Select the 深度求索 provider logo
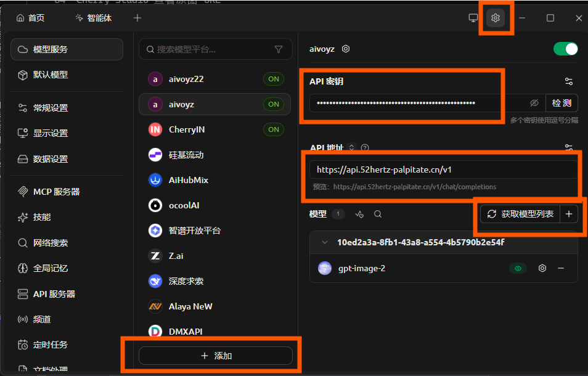The image size is (588, 376). (155, 281)
